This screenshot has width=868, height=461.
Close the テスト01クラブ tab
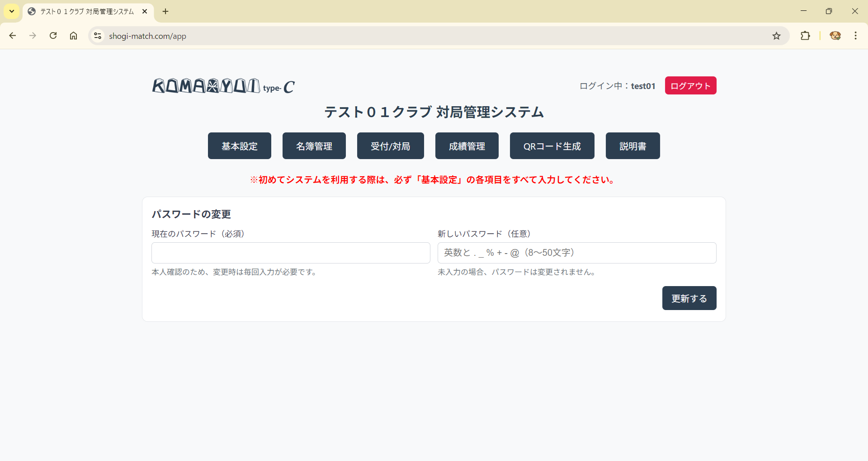tap(145, 11)
